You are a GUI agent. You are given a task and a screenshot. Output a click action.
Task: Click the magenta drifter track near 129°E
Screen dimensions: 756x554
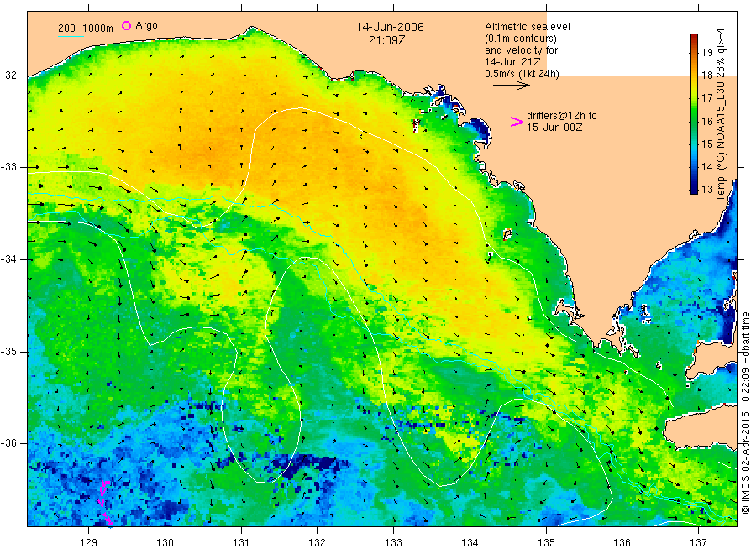(105, 503)
